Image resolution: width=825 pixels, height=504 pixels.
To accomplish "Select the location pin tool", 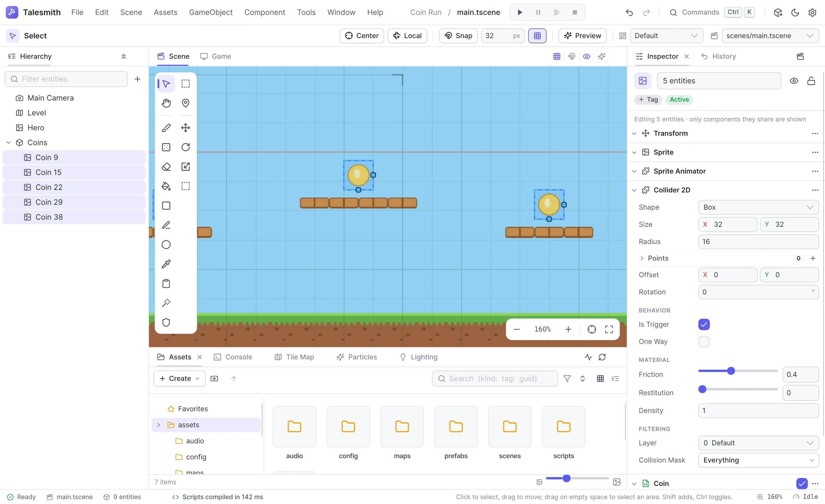I will click(186, 103).
